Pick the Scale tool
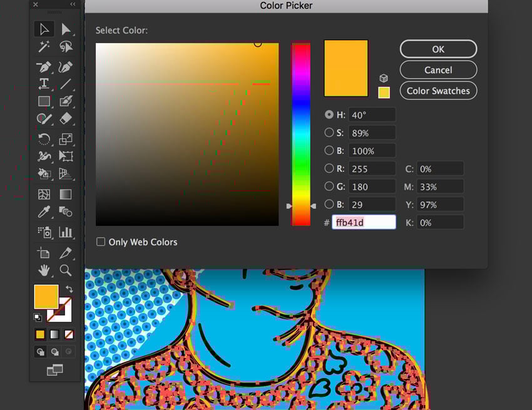532x410 pixels. click(x=66, y=139)
